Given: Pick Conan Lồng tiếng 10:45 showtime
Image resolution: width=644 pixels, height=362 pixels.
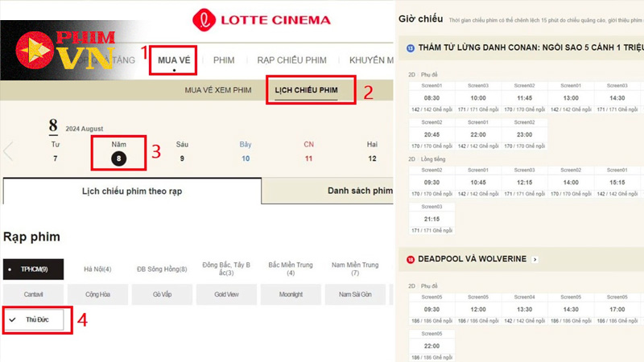Looking at the screenshot, I should [478, 183].
